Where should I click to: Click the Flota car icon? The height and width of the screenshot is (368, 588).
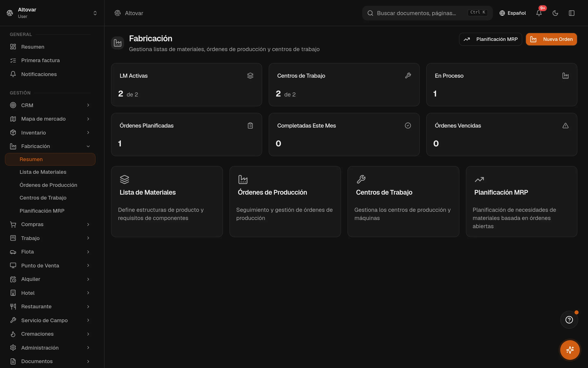tap(13, 252)
